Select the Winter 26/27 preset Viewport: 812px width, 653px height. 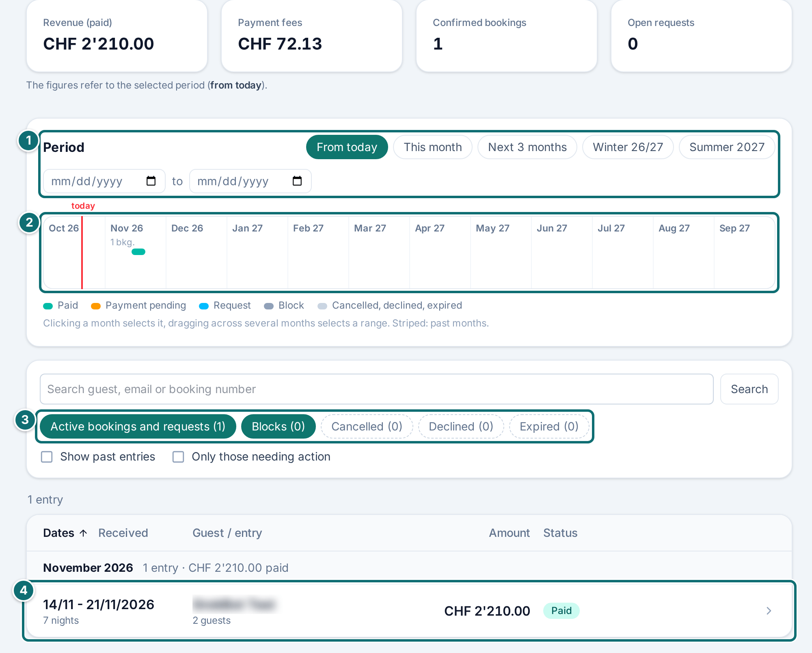[628, 147]
